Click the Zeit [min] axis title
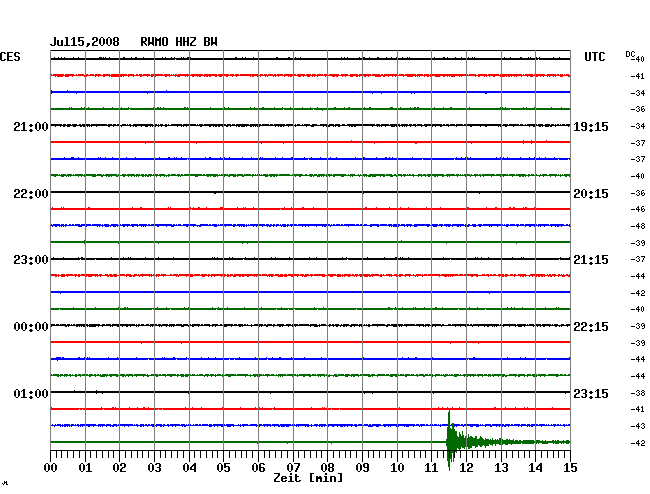 coord(308,478)
